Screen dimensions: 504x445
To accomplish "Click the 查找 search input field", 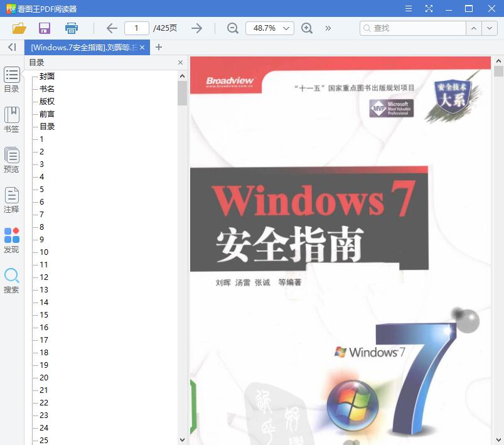I will pos(413,28).
